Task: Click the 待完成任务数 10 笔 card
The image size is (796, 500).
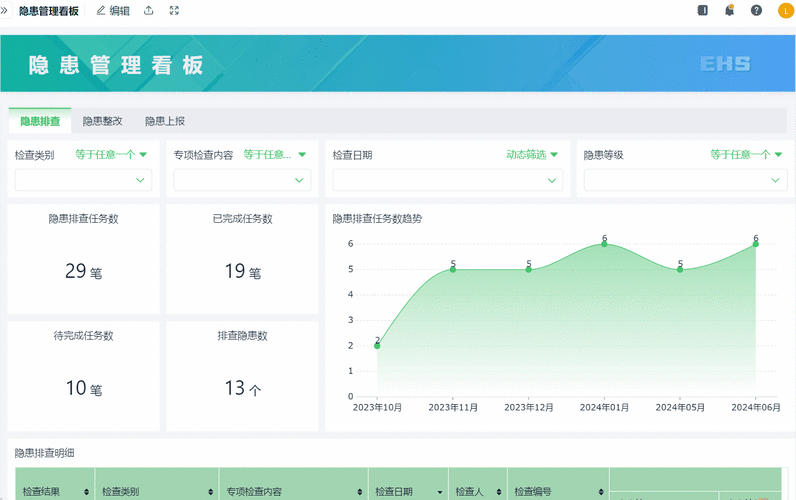Action: click(83, 376)
